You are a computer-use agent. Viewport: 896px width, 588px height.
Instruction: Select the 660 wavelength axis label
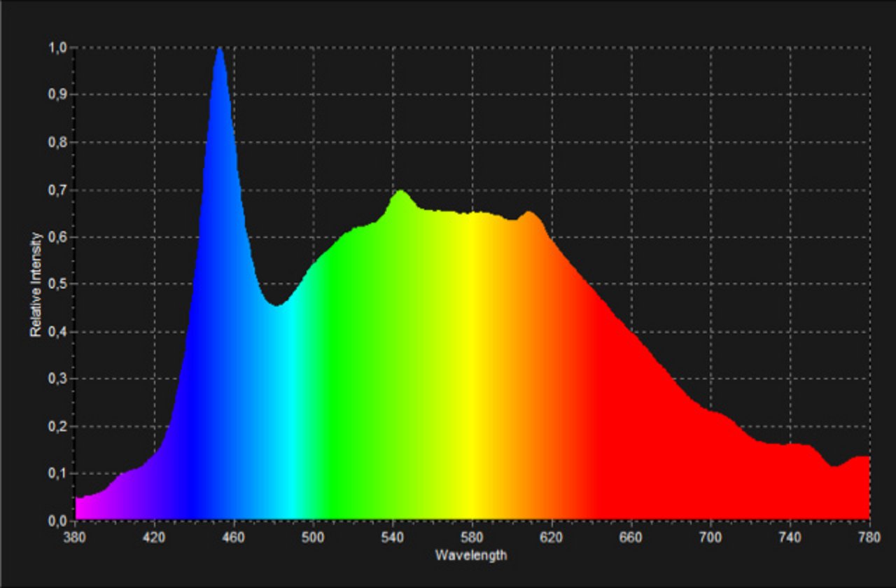pos(631,537)
